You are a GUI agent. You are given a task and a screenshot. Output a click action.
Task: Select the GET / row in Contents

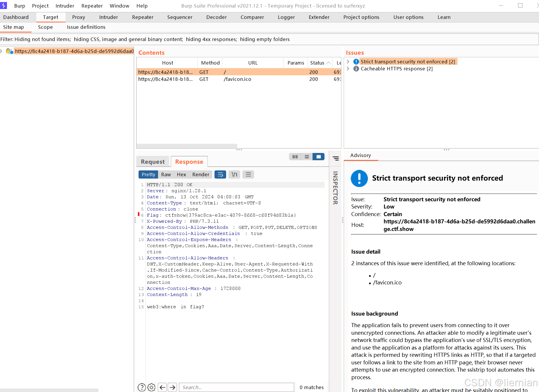coord(239,72)
